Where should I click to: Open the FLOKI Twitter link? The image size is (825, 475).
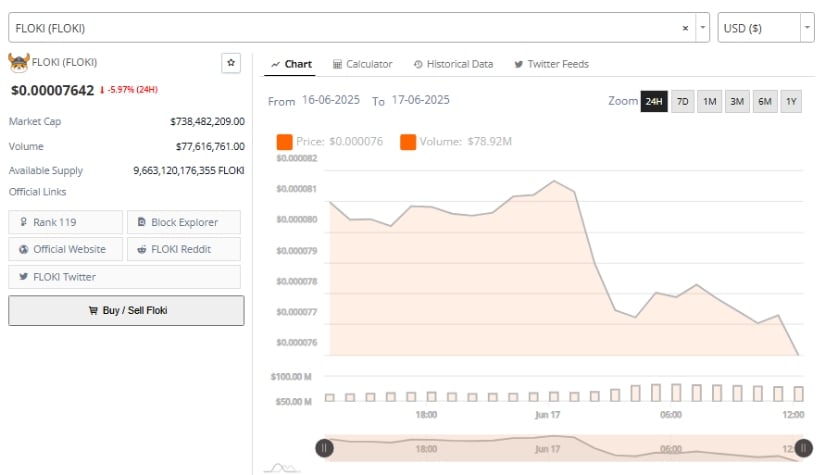pos(124,277)
